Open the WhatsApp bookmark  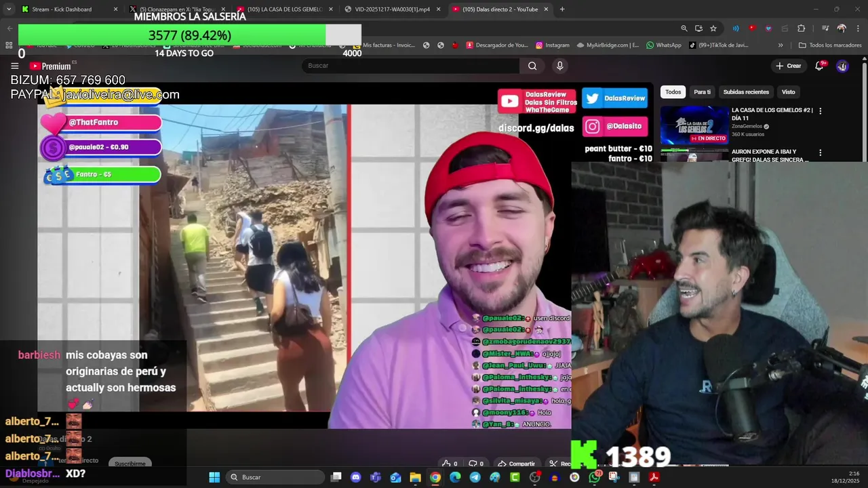pos(664,45)
